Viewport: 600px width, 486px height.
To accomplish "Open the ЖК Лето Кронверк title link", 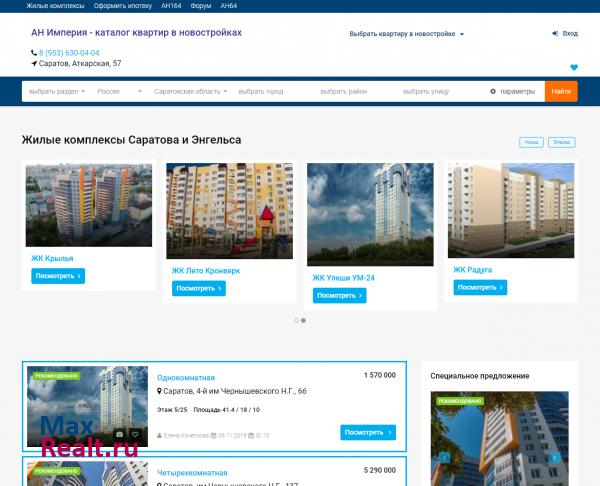I will (x=206, y=271).
